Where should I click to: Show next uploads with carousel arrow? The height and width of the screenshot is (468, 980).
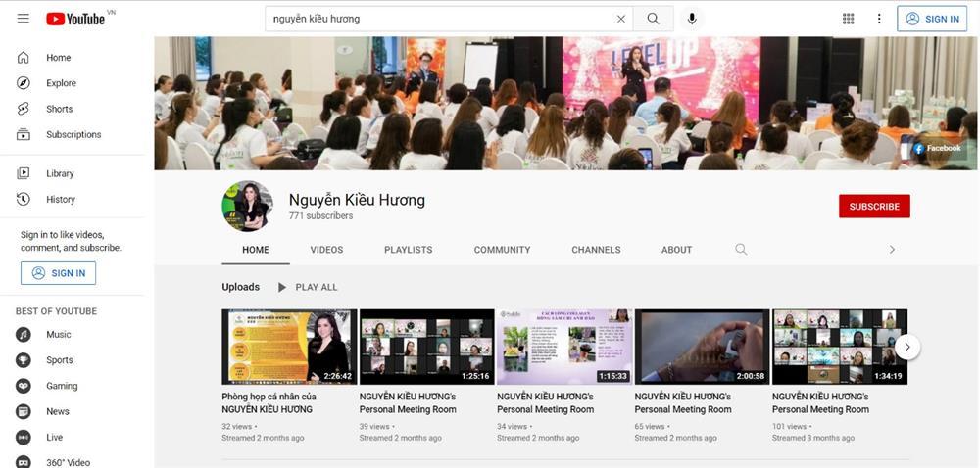[907, 347]
